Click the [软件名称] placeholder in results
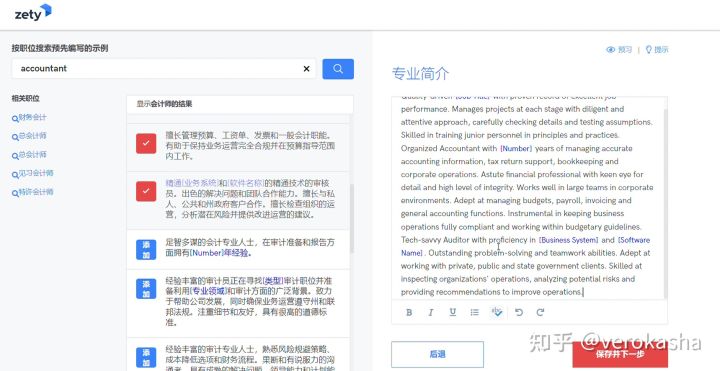Screen dimensions: 720x371 pos(246,183)
